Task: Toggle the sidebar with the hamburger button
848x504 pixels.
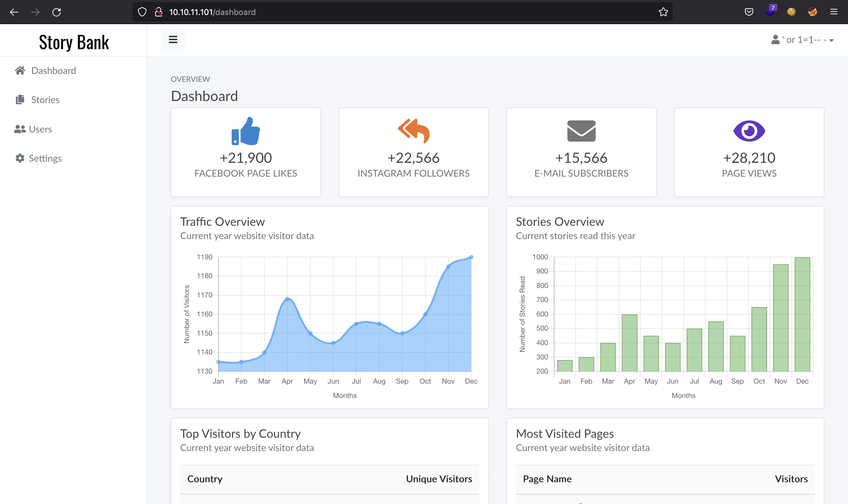Action: click(x=173, y=40)
